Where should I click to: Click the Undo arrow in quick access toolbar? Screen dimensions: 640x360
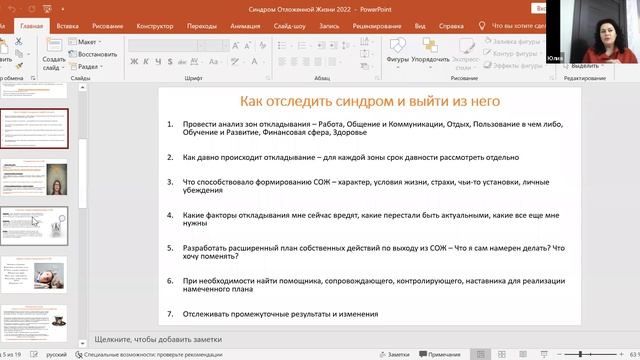(11, 9)
